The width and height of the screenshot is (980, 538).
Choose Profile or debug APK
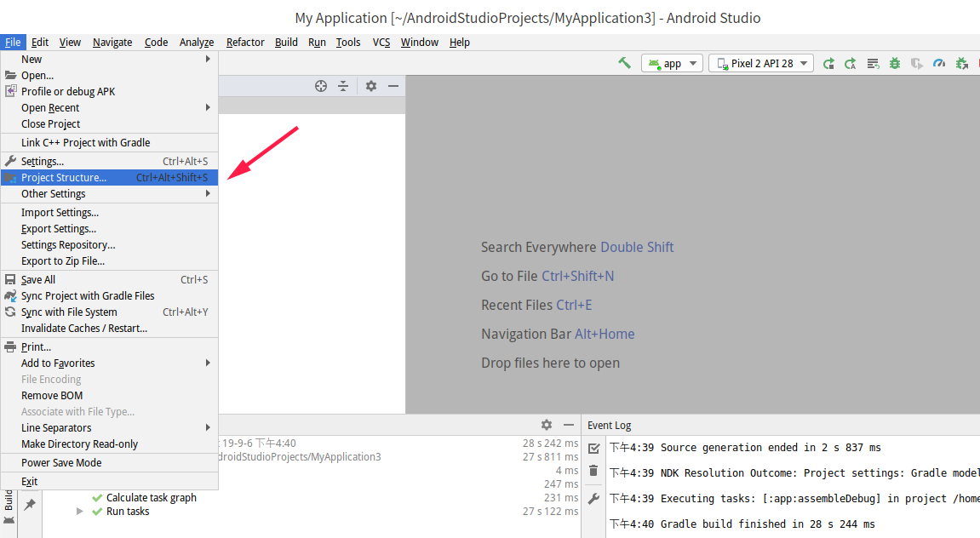coord(109,92)
